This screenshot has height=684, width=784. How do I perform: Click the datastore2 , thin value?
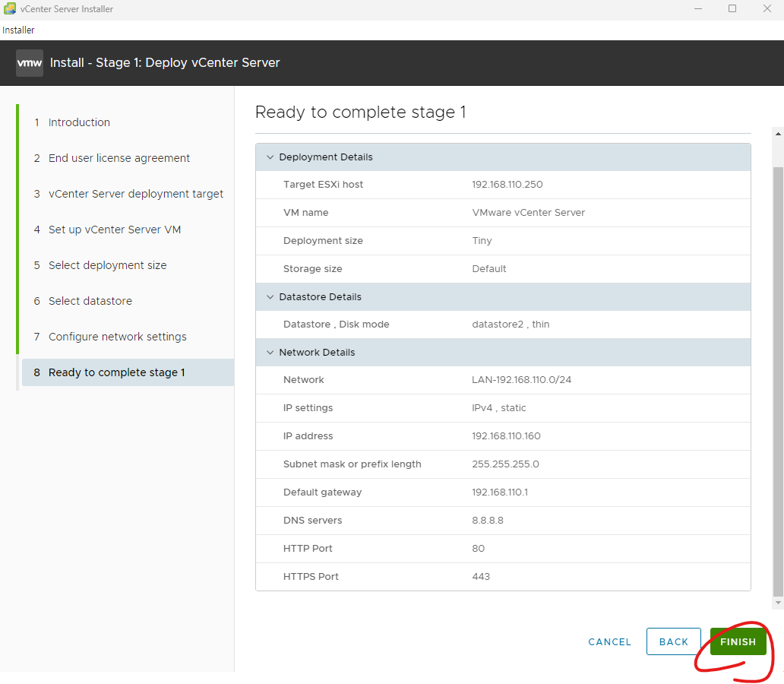coord(511,325)
